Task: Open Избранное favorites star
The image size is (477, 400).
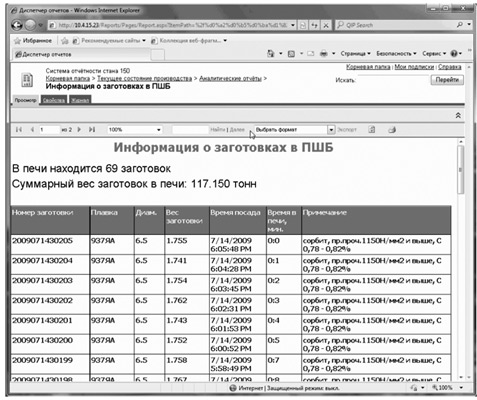Action: click(33, 41)
